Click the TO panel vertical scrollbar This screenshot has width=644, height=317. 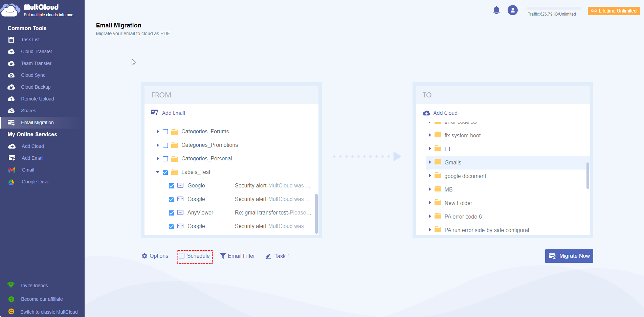point(588,176)
